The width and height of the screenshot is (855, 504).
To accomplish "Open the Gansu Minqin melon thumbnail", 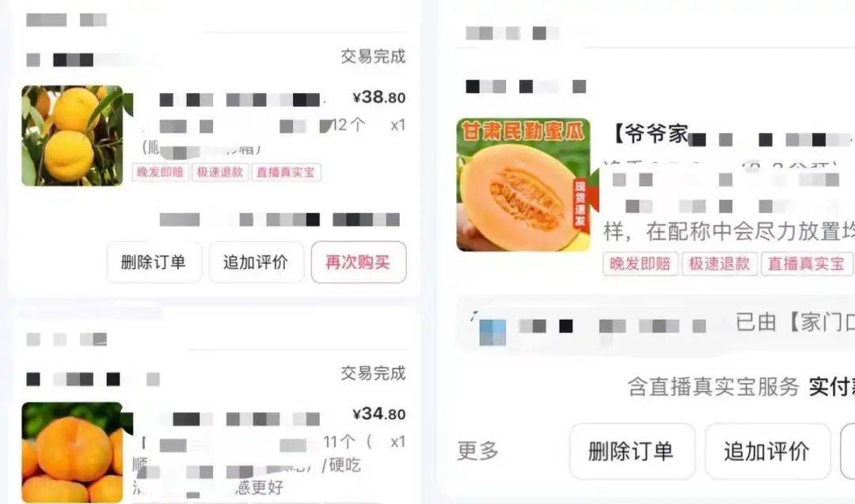I will coord(523,184).
